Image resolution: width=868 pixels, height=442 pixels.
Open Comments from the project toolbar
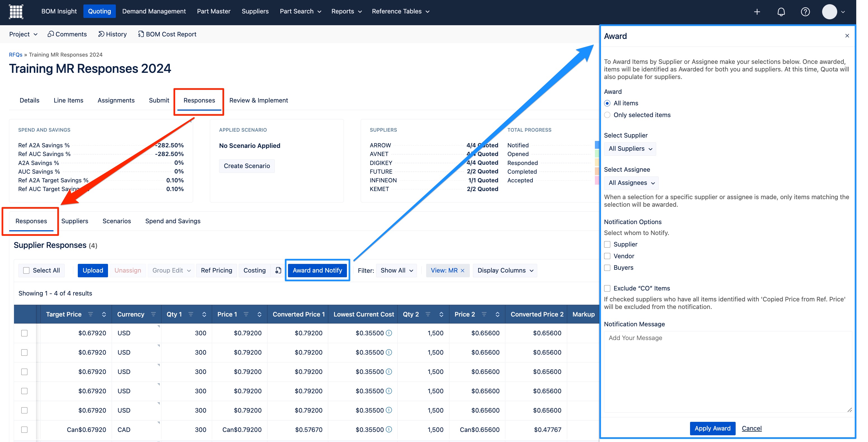coord(67,34)
